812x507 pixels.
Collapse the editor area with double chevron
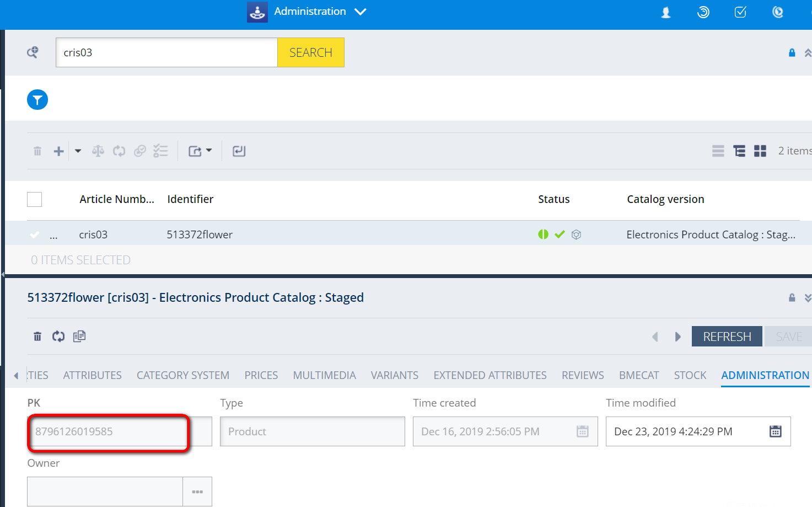point(808,298)
